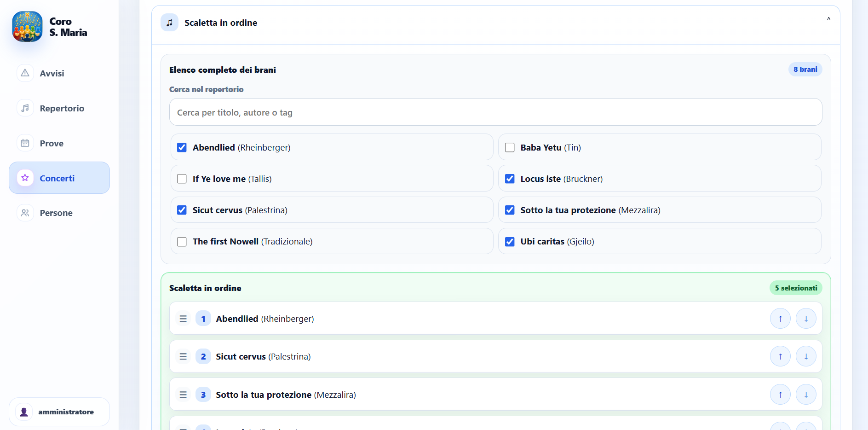Check Baba Yetu (Tin) checkbox
The height and width of the screenshot is (430, 868).
pos(510,147)
